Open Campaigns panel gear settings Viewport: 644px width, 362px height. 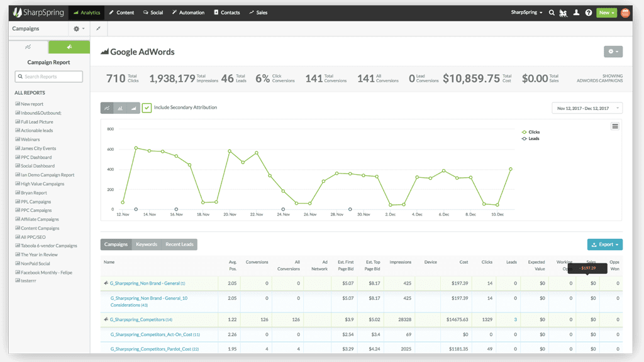79,29
